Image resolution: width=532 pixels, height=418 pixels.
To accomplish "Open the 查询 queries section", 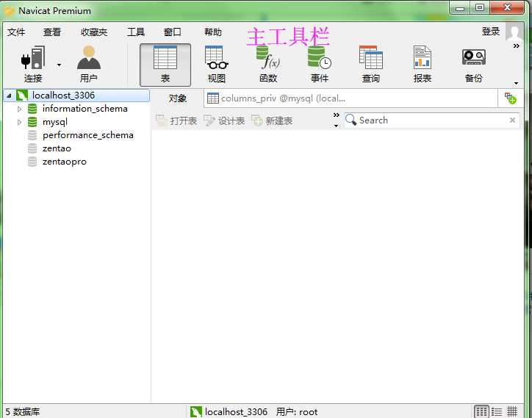I will 371,65.
